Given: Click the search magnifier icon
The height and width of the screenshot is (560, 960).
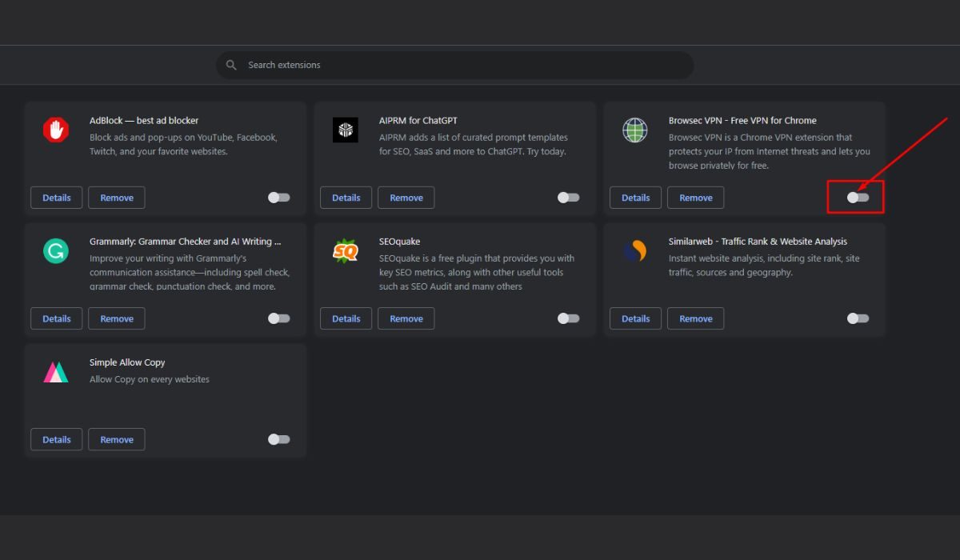Looking at the screenshot, I should [231, 65].
